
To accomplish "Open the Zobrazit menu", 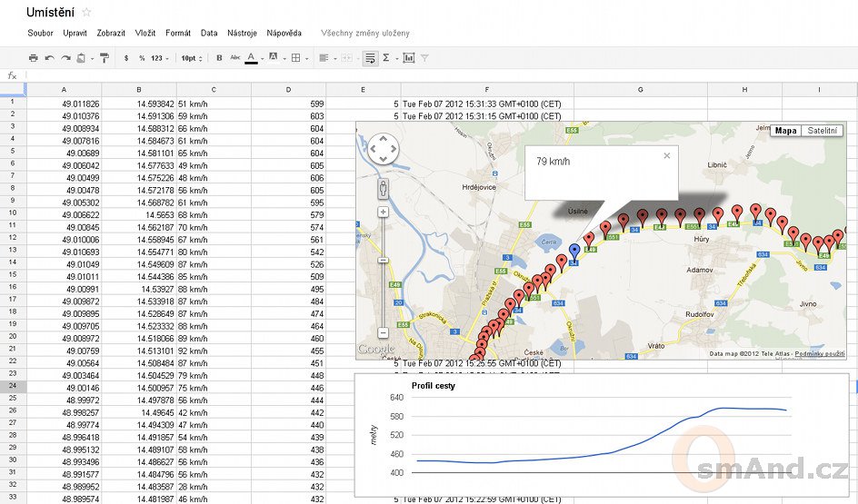I will pyautogui.click(x=111, y=33).
